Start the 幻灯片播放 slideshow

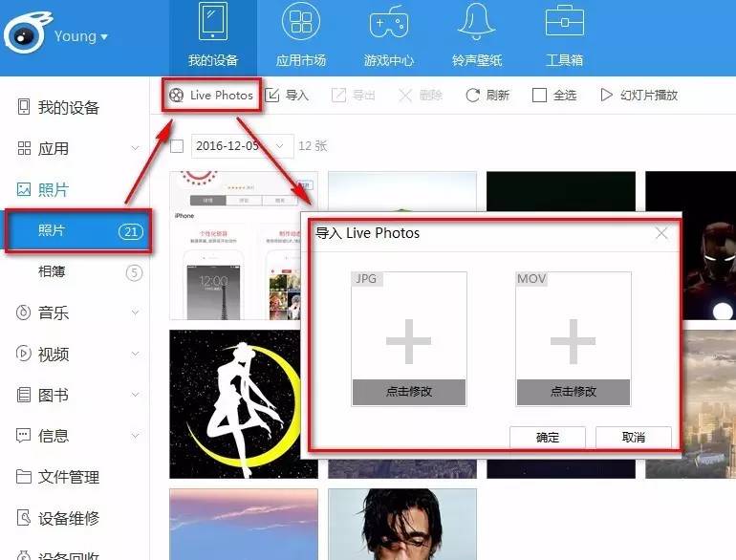[639, 96]
